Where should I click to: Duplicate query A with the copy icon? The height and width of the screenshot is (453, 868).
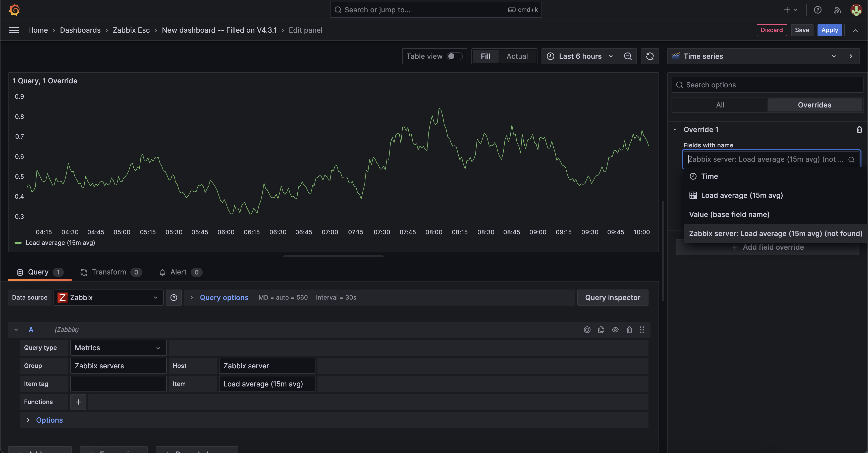(x=601, y=330)
